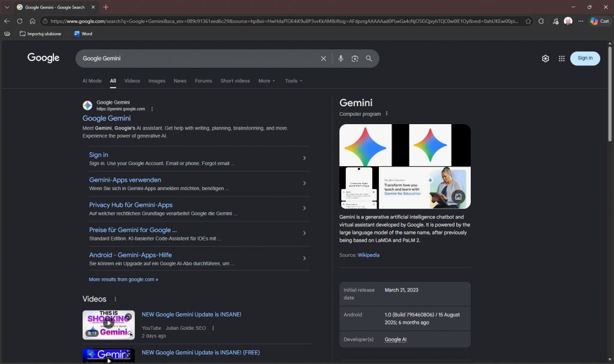Play the first Gemini video thumbnail
This screenshot has width=614, height=364.
pyautogui.click(x=109, y=324)
